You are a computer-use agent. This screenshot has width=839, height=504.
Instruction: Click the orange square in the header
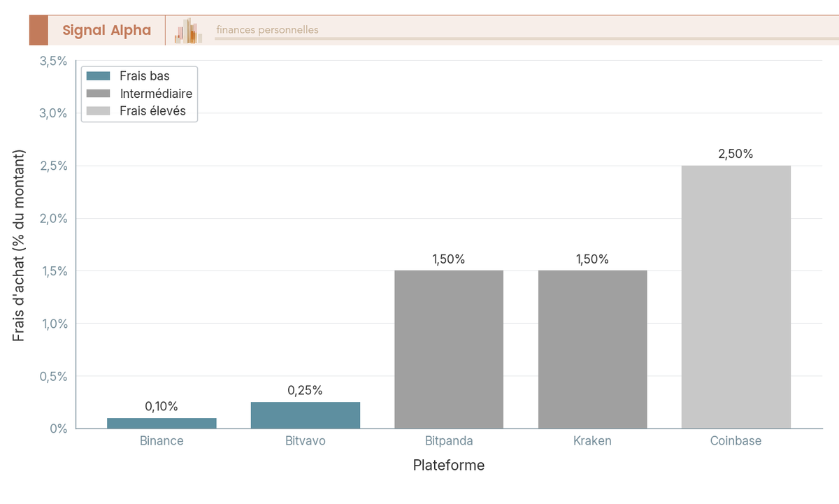[38, 30]
